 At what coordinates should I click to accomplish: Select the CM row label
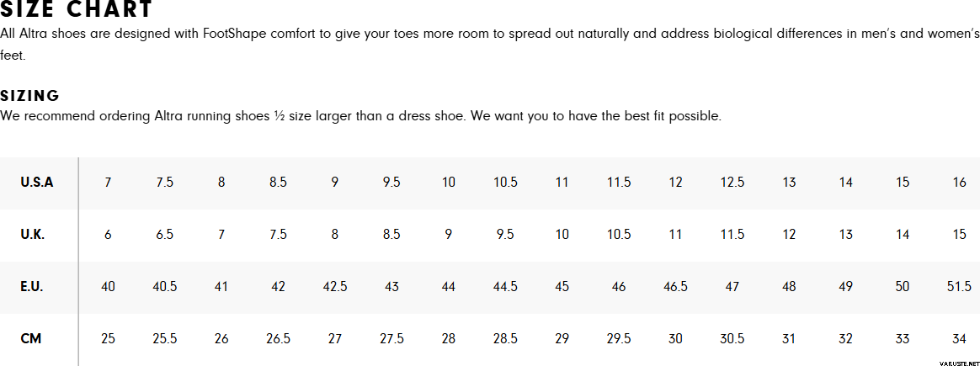tap(31, 339)
